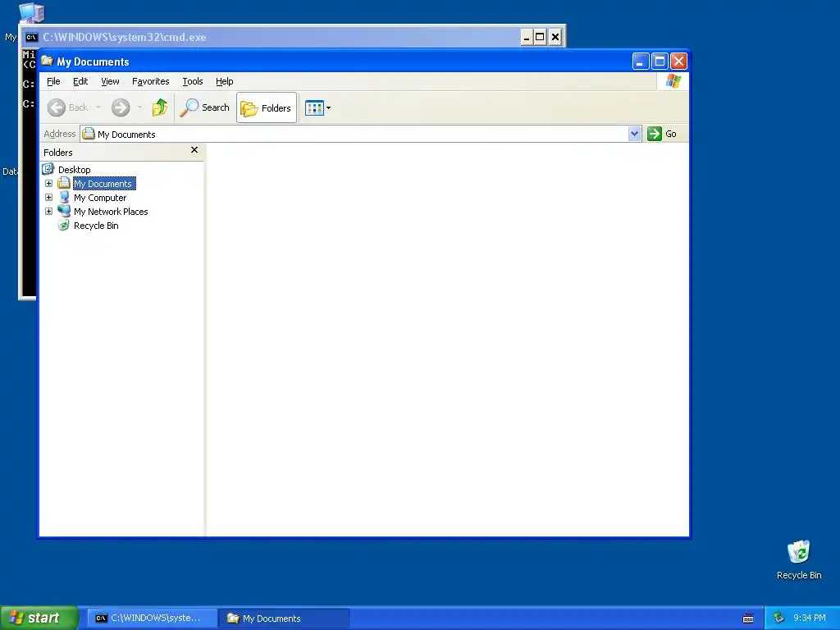
Task: Expand the My Network Places tree node
Action: (48, 211)
